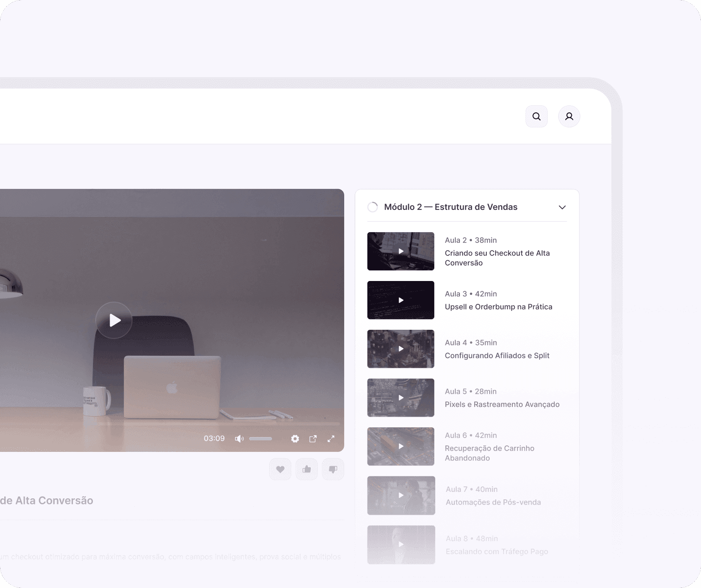Favorite the lesson with heart button

click(x=280, y=469)
